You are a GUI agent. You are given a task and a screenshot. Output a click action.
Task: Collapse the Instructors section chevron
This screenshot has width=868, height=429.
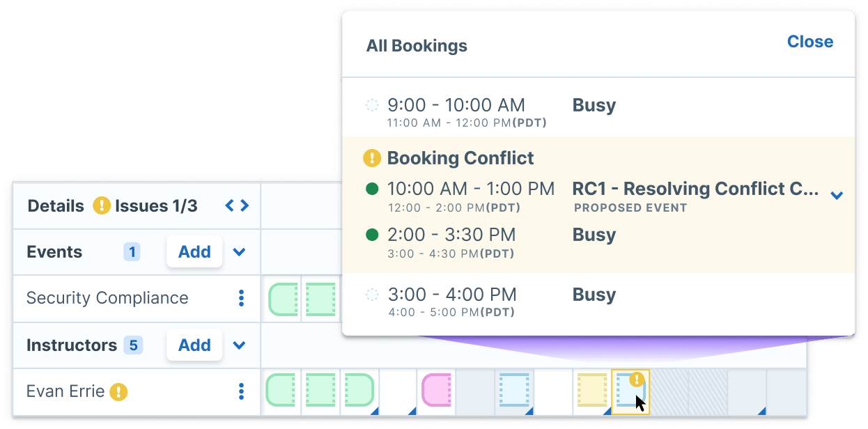pos(238,345)
